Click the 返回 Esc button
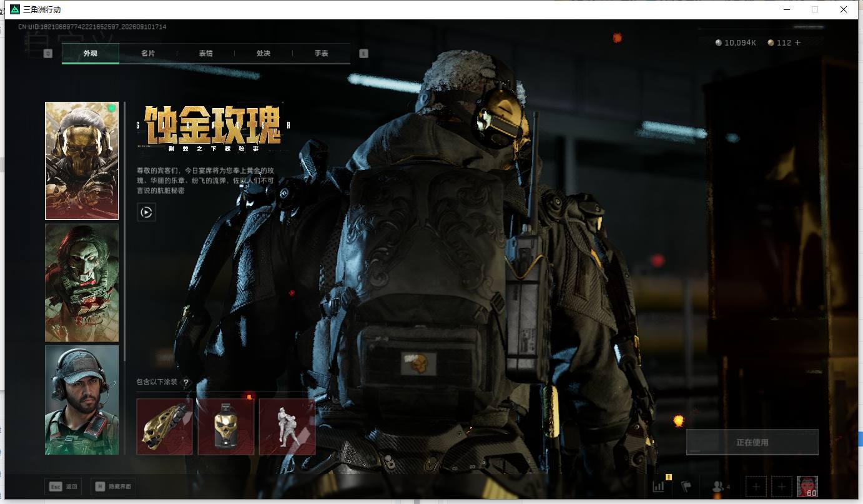The image size is (863, 504). tap(63, 487)
